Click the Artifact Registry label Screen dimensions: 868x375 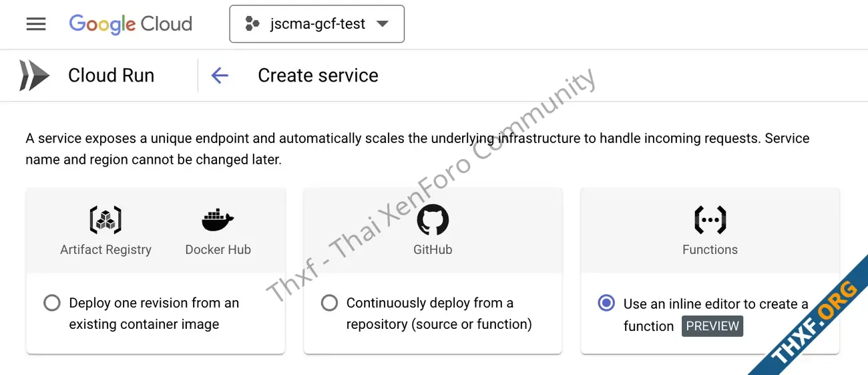click(105, 249)
